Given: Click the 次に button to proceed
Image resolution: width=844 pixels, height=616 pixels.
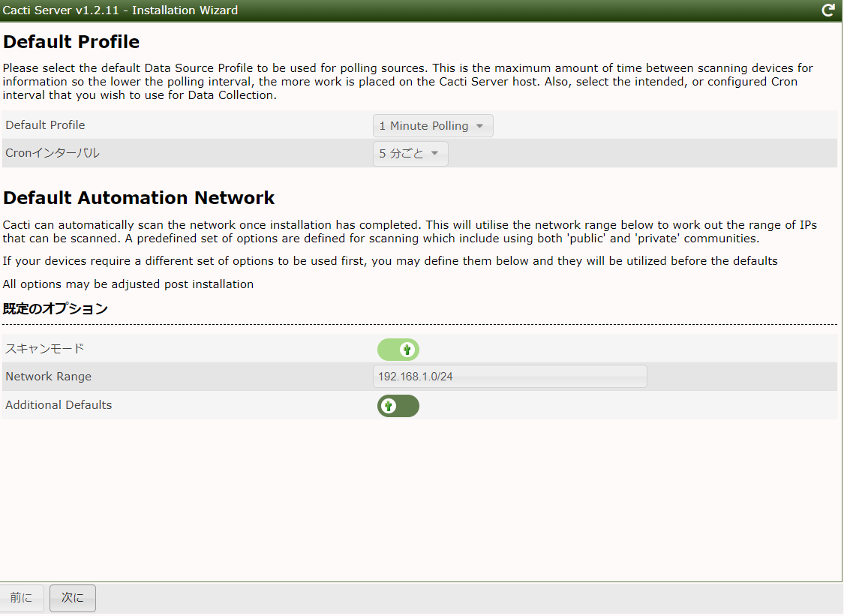Looking at the screenshot, I should click(x=72, y=598).
